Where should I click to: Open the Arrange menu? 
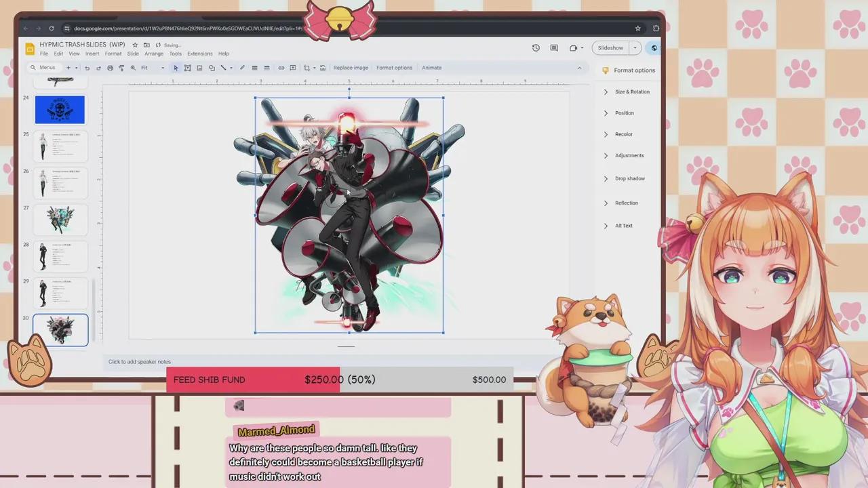click(154, 54)
